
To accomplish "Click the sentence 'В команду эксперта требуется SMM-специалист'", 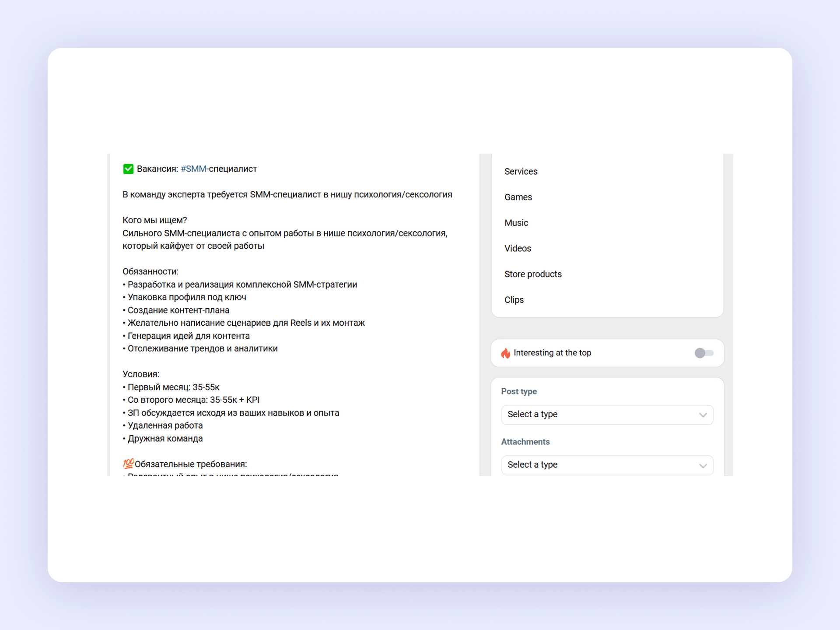I will click(287, 194).
